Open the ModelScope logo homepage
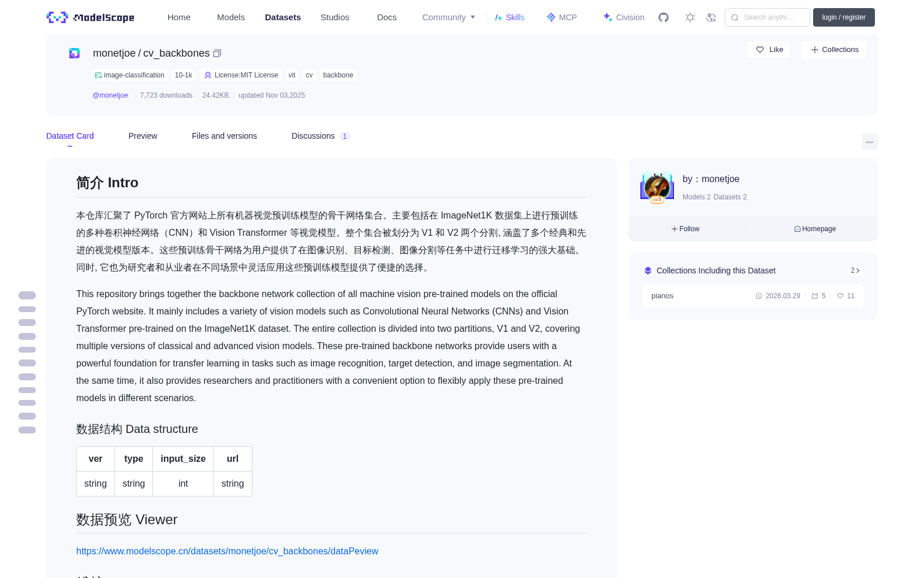This screenshot has height=578, width=924. [91, 17]
